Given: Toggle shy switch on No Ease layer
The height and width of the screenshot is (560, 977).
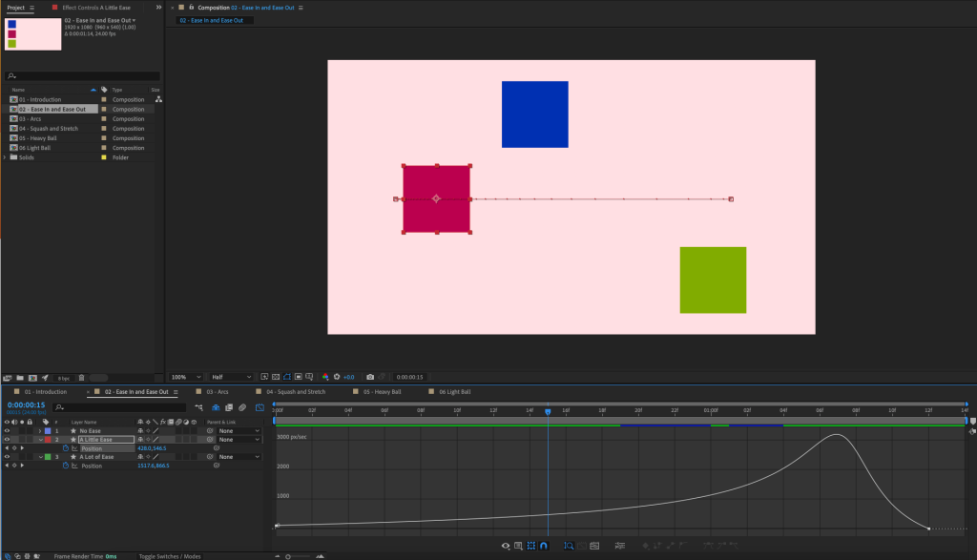Looking at the screenshot, I should click(x=140, y=431).
